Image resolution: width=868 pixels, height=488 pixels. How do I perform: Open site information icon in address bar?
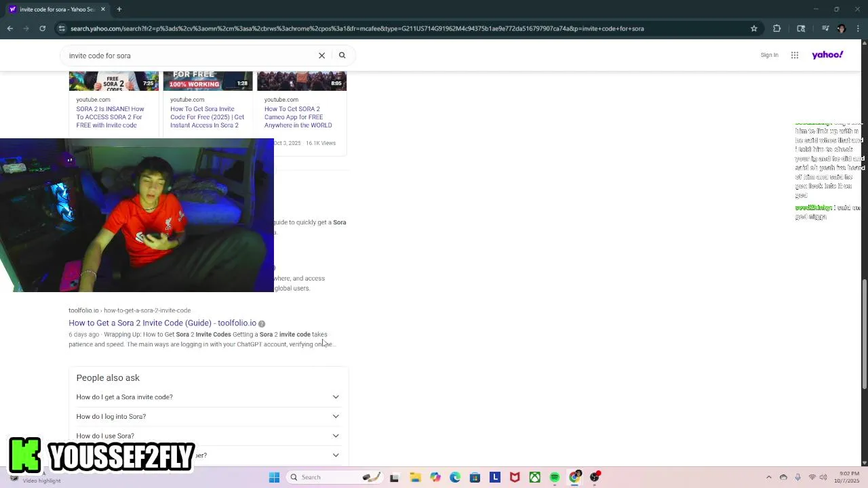tap(62, 28)
